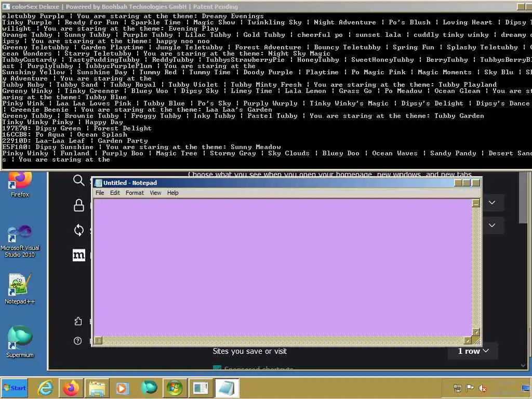Viewport: 532px width, 399px height.
Task: Click '16CCB8: Po Aqua' console line
Action: 64,135
